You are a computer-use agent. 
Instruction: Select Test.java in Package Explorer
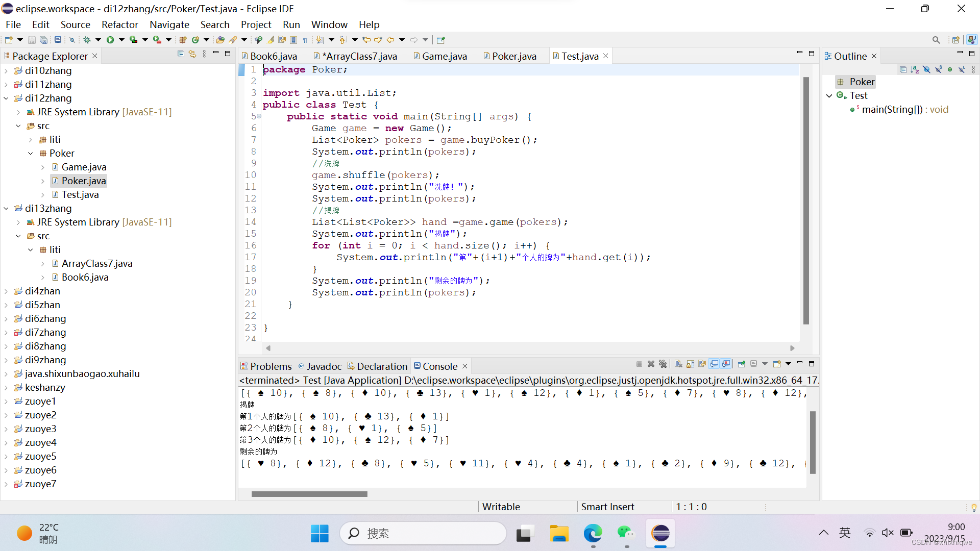coord(80,194)
